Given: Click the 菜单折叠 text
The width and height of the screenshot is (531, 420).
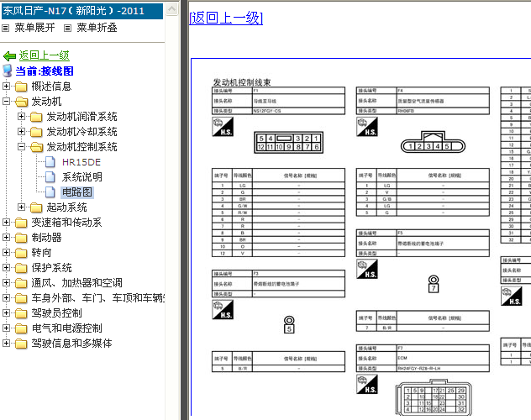Looking at the screenshot, I should point(97,28).
